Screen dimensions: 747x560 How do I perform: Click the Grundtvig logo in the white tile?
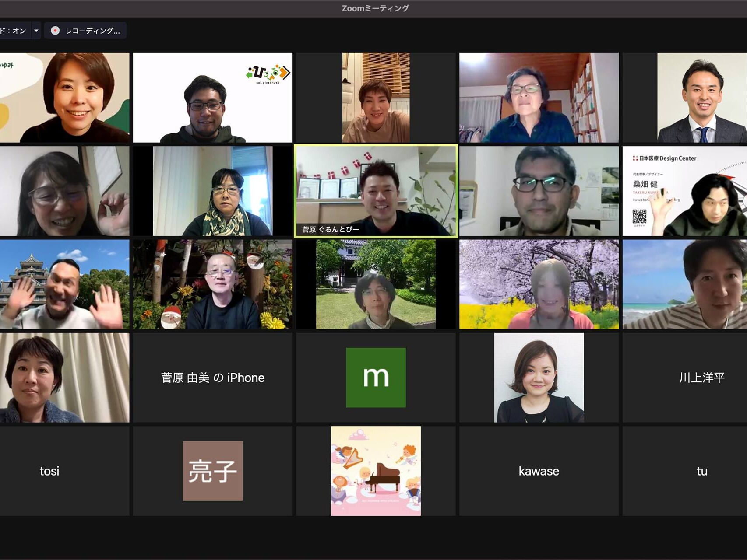tap(268, 73)
